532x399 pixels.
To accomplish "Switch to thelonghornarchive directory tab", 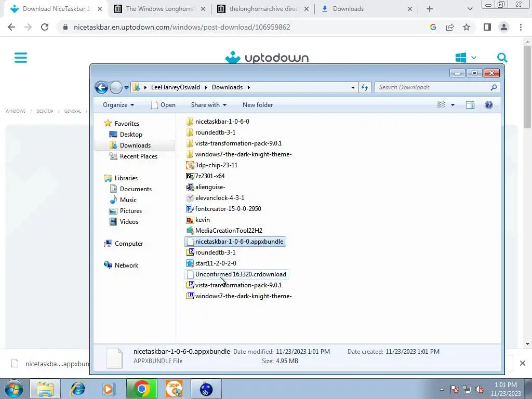I will (262, 9).
